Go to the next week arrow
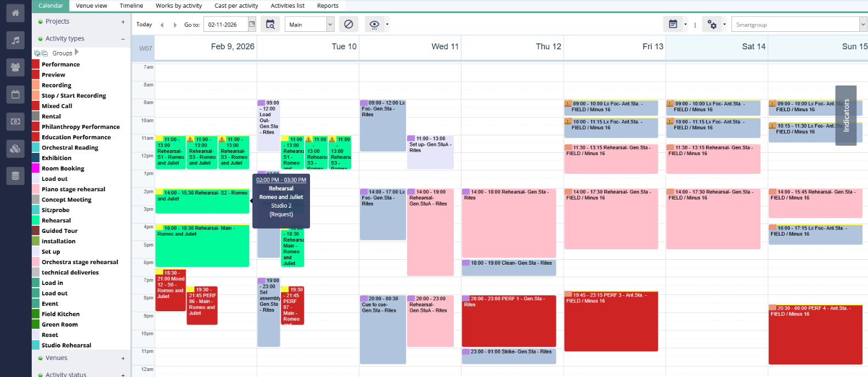868x377 pixels. [x=175, y=25]
